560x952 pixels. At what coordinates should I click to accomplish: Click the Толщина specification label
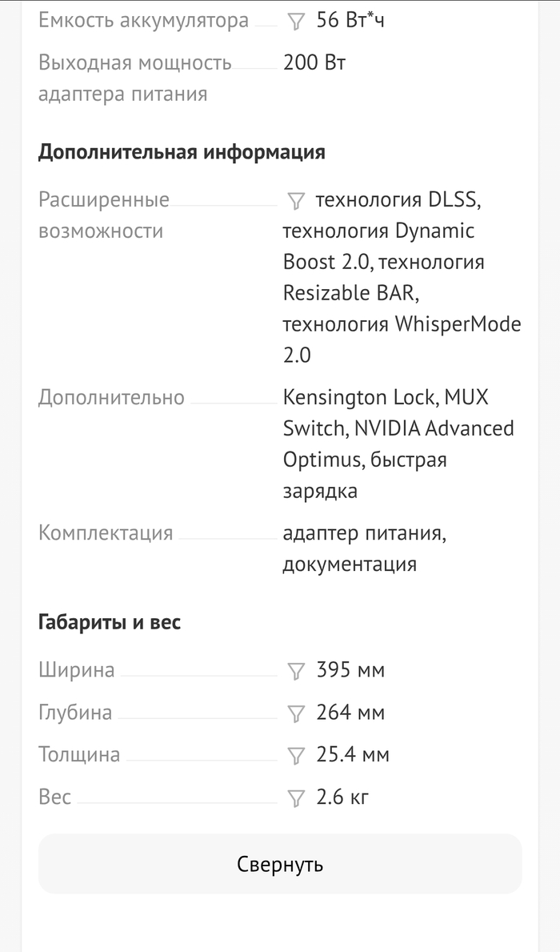pos(79,755)
